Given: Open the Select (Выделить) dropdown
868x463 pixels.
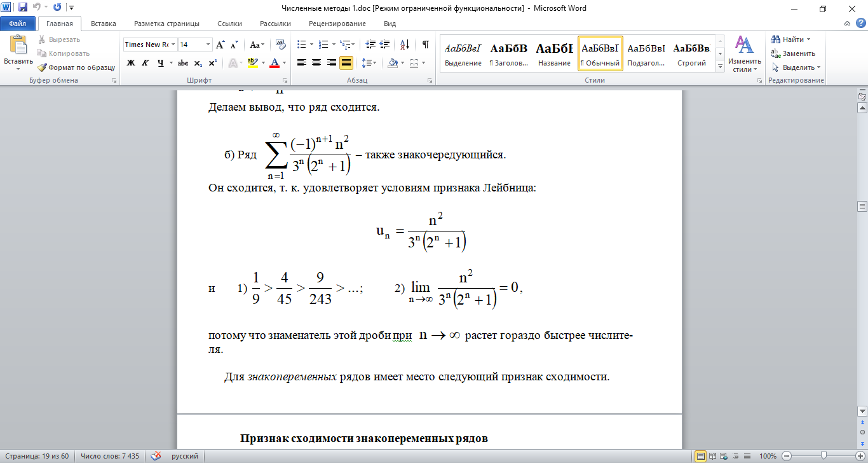Looking at the screenshot, I should point(796,67).
